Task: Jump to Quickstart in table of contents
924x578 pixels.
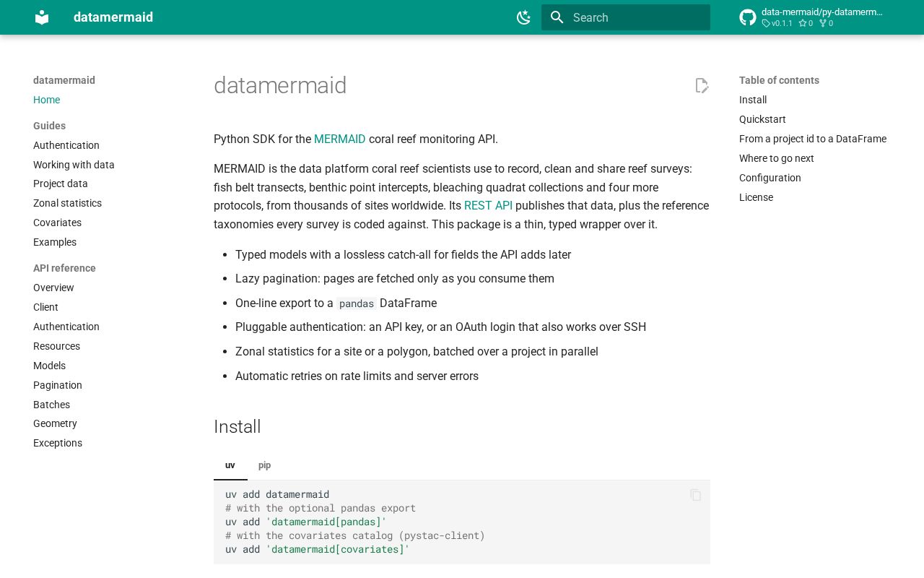Action: [762, 119]
